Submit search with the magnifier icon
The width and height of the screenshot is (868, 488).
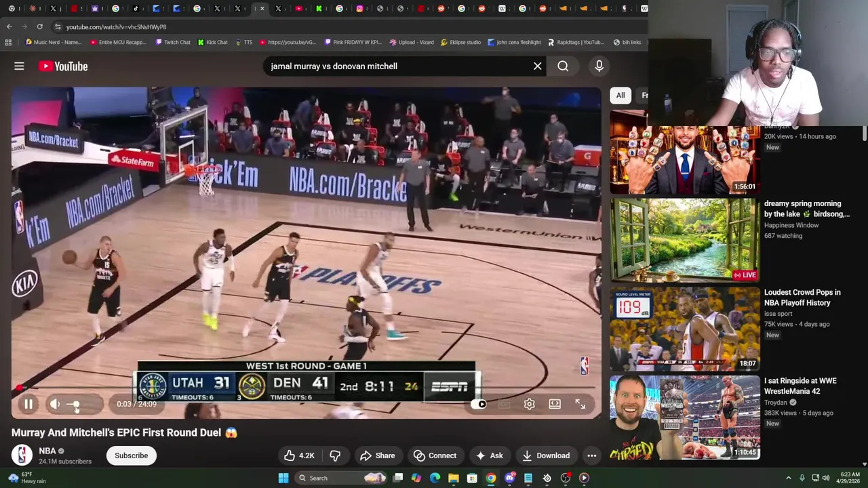click(563, 66)
